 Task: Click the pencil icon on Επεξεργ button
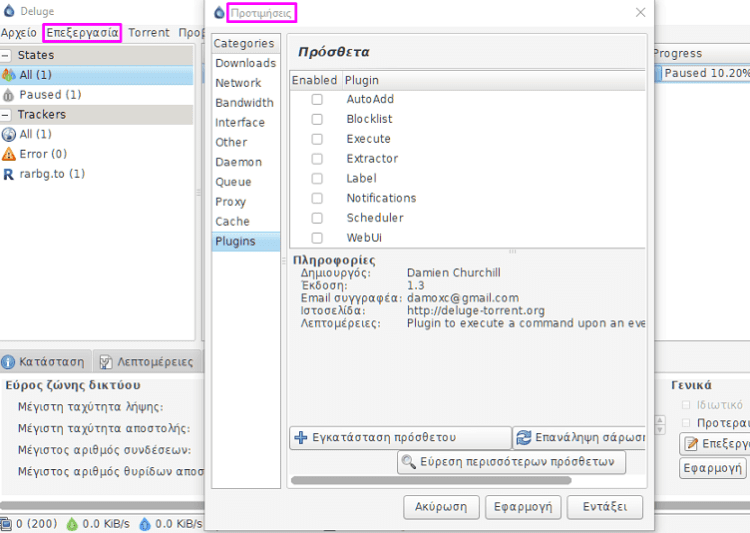coord(691,444)
